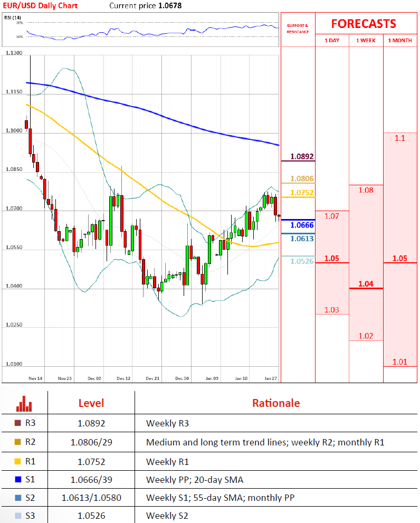
Task: Click the Current price 1.0678 text
Action: coord(146,6)
